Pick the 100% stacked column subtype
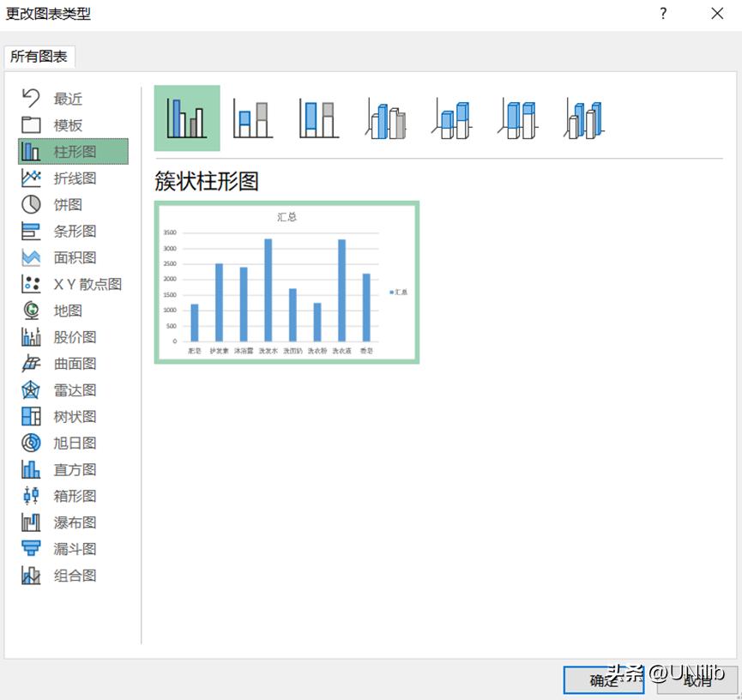742x700 pixels. [318, 118]
